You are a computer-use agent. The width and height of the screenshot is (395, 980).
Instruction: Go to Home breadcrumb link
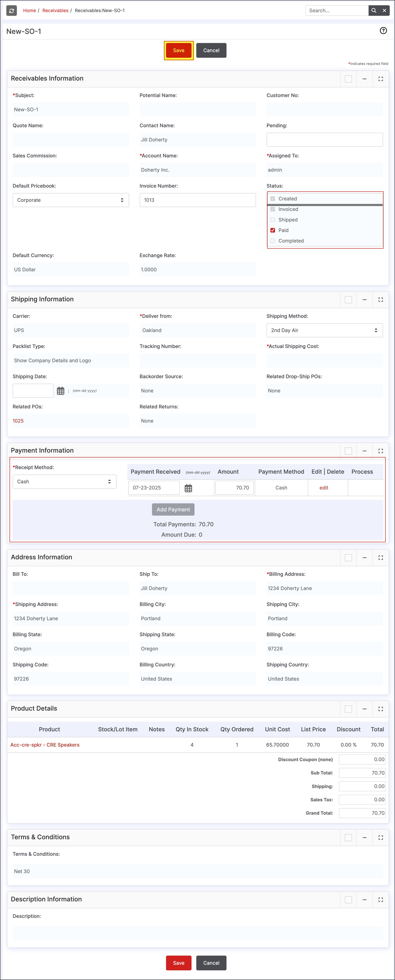click(29, 11)
